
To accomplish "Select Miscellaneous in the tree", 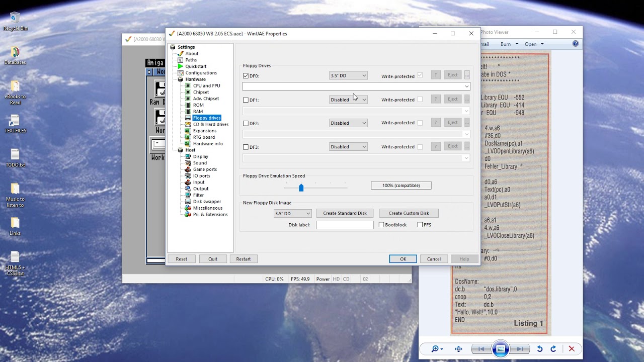I will 207,208.
